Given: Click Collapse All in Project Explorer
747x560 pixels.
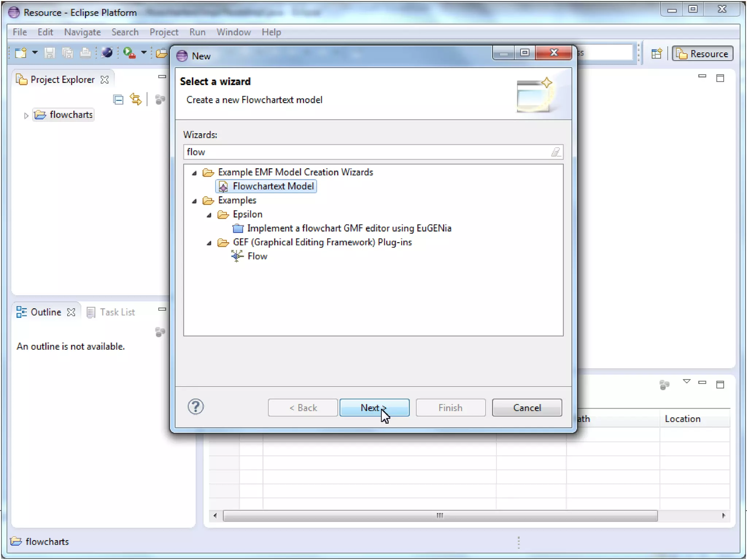Looking at the screenshot, I should (x=118, y=100).
